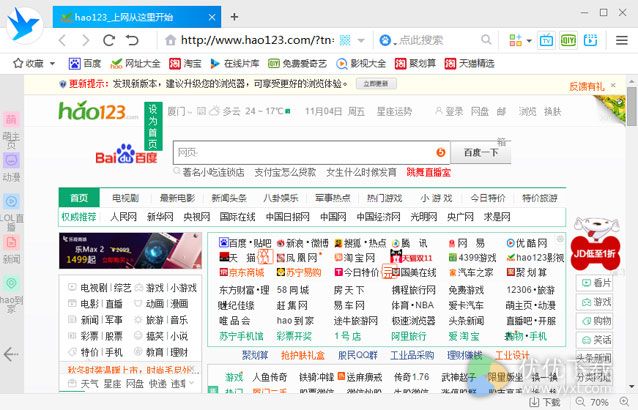Open the apps grid extensions icon
Screen dimensions: 638x410
point(515,40)
